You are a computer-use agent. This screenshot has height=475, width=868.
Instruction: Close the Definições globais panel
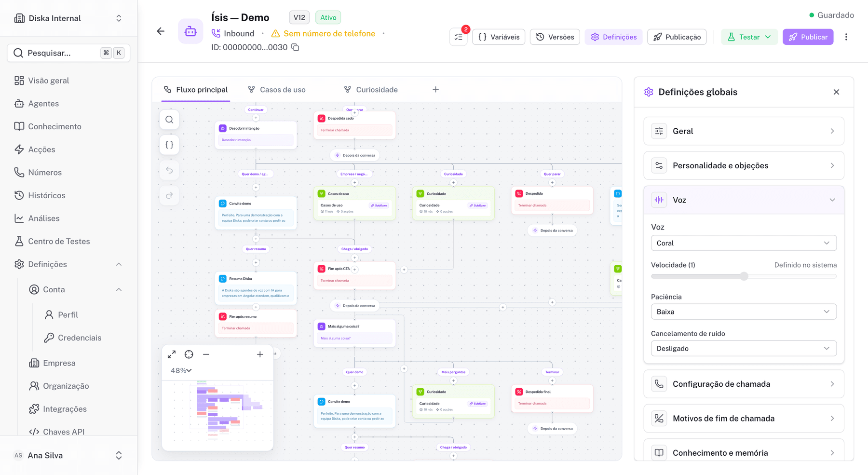click(x=836, y=92)
